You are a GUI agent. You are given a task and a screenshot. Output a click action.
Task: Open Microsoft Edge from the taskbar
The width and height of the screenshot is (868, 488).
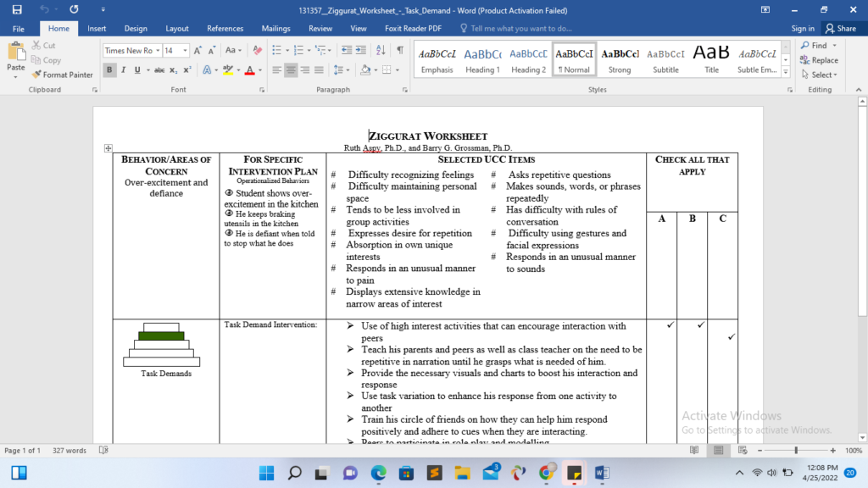click(x=379, y=473)
